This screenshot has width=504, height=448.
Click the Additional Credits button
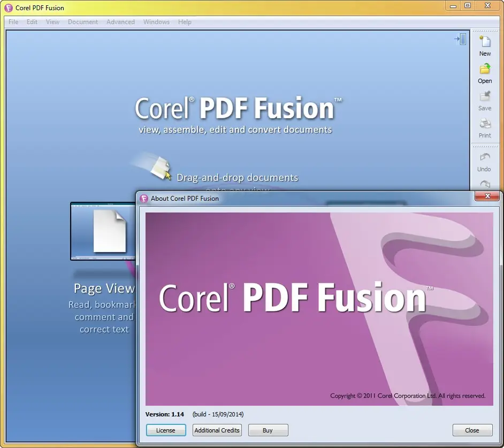tap(217, 430)
